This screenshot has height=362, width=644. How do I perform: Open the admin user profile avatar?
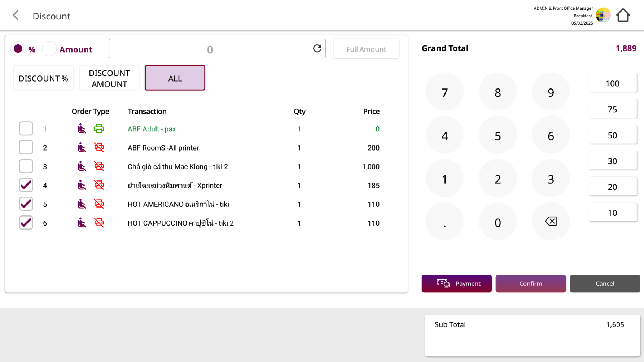pyautogui.click(x=603, y=16)
